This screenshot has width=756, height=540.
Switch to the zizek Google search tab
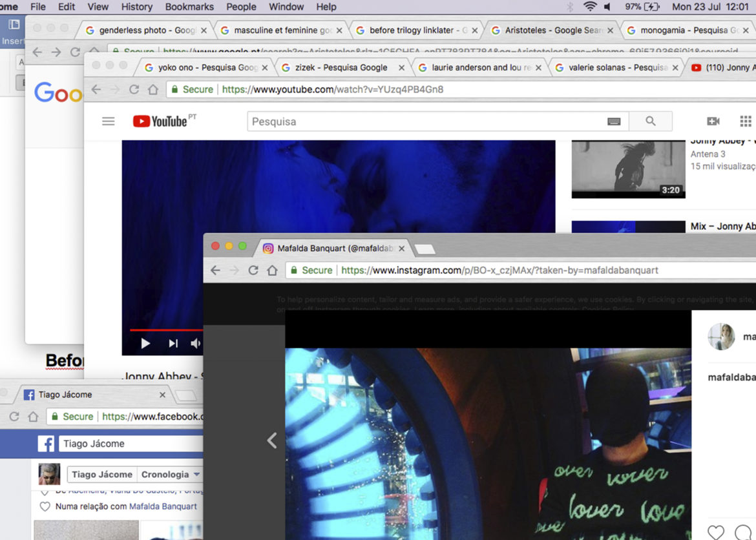coord(341,68)
